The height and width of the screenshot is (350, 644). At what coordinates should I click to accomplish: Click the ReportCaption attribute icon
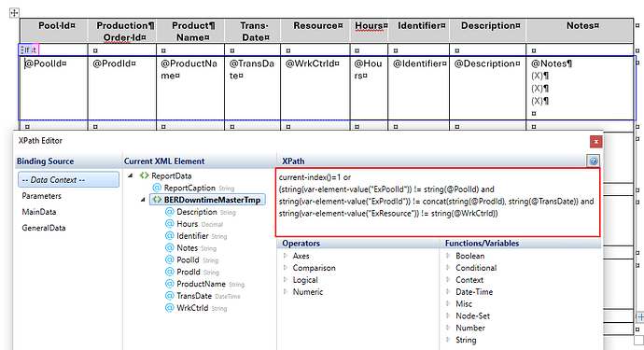click(157, 188)
